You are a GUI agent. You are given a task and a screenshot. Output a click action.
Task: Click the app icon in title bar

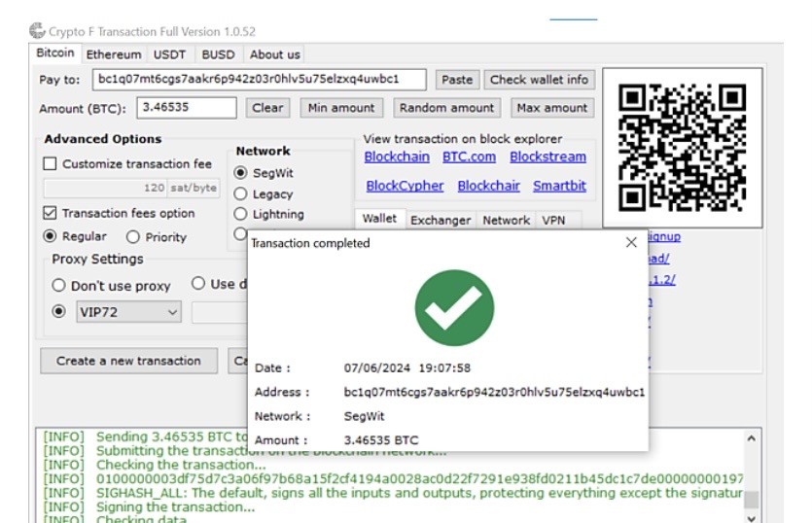pyautogui.click(x=37, y=31)
